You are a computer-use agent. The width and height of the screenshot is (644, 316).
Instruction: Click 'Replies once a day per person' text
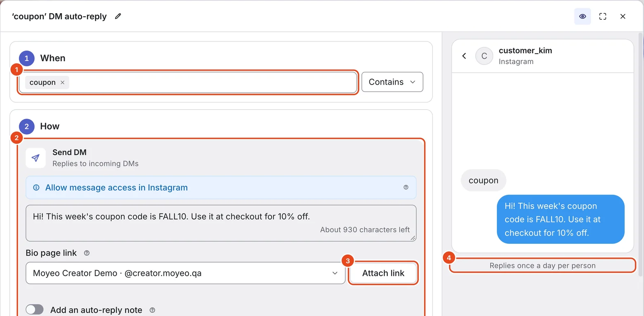543,266
